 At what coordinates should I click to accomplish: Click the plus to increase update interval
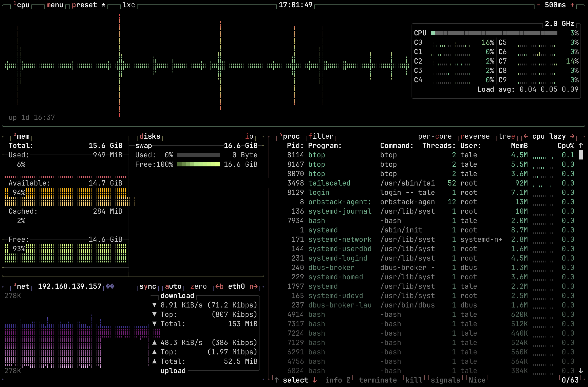[x=572, y=5]
